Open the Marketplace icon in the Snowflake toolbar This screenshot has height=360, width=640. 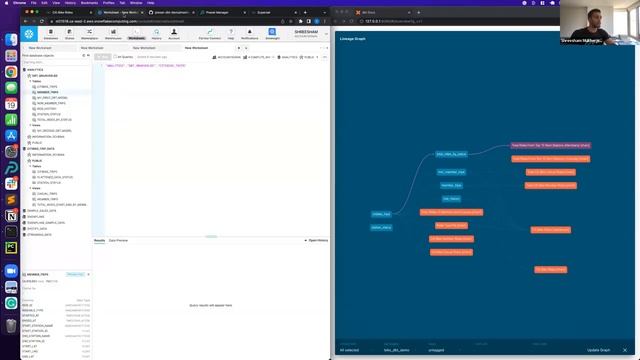click(x=89, y=34)
